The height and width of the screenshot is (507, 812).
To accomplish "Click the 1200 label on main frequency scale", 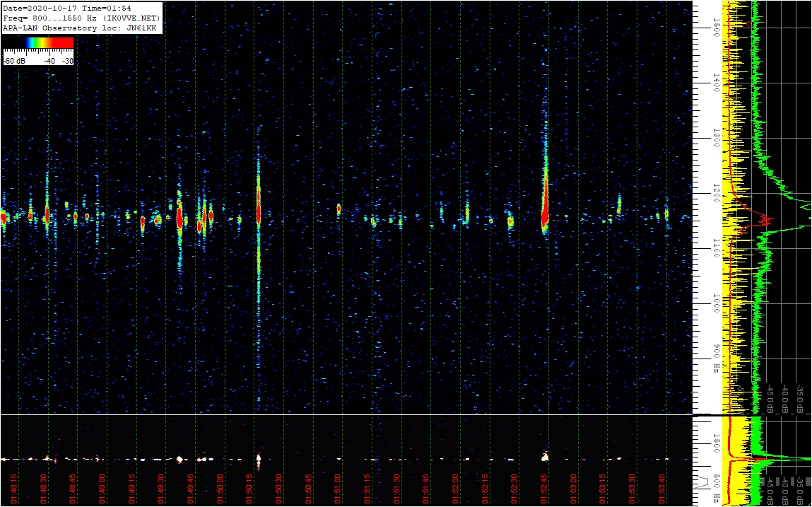I will [717, 193].
